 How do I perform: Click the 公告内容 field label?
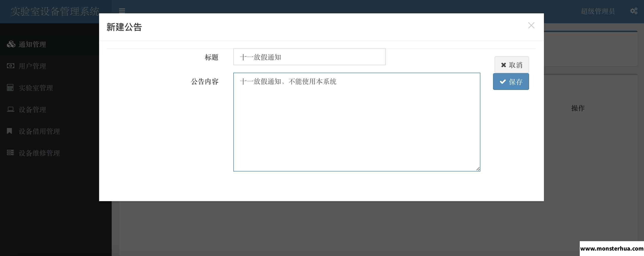(x=205, y=82)
